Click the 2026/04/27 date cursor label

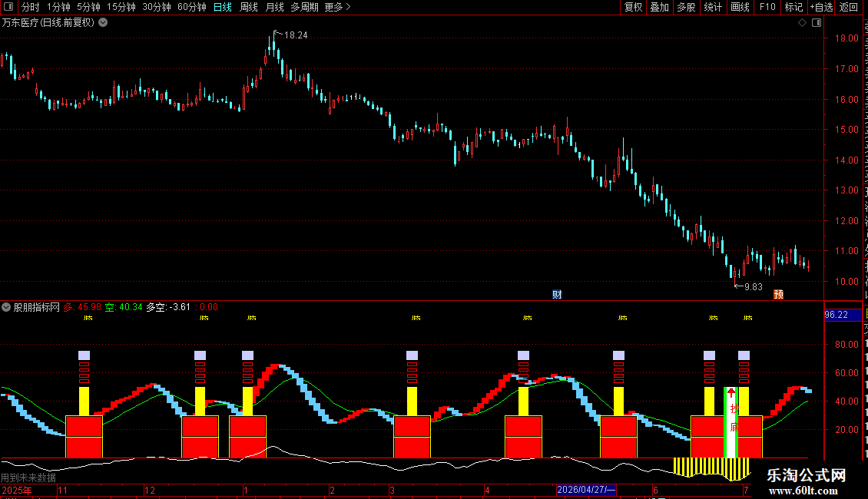(x=586, y=490)
